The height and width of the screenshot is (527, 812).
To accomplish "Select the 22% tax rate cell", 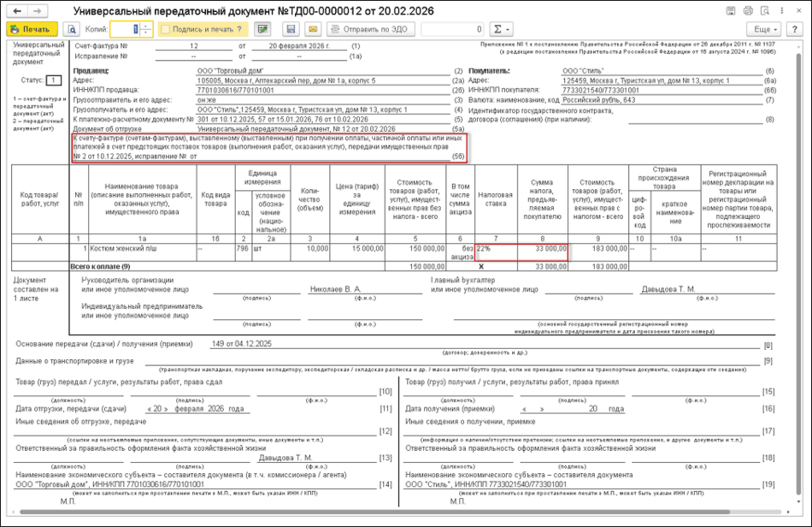I will pos(493,248).
